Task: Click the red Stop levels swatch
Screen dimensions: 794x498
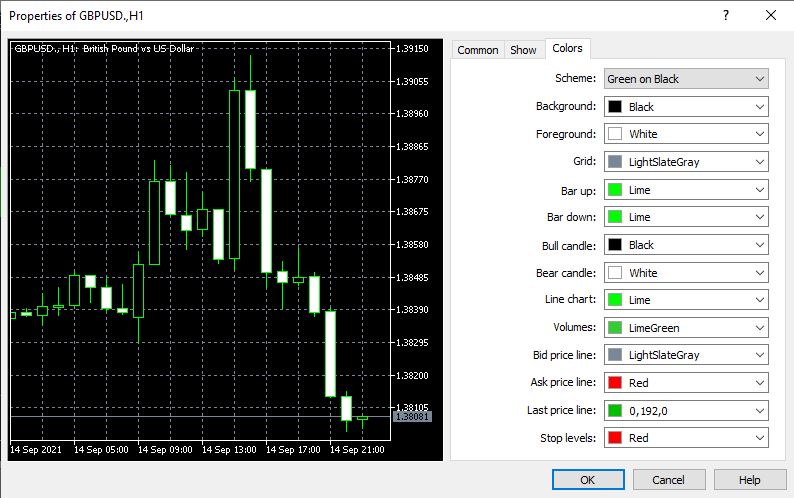Action: click(615, 438)
